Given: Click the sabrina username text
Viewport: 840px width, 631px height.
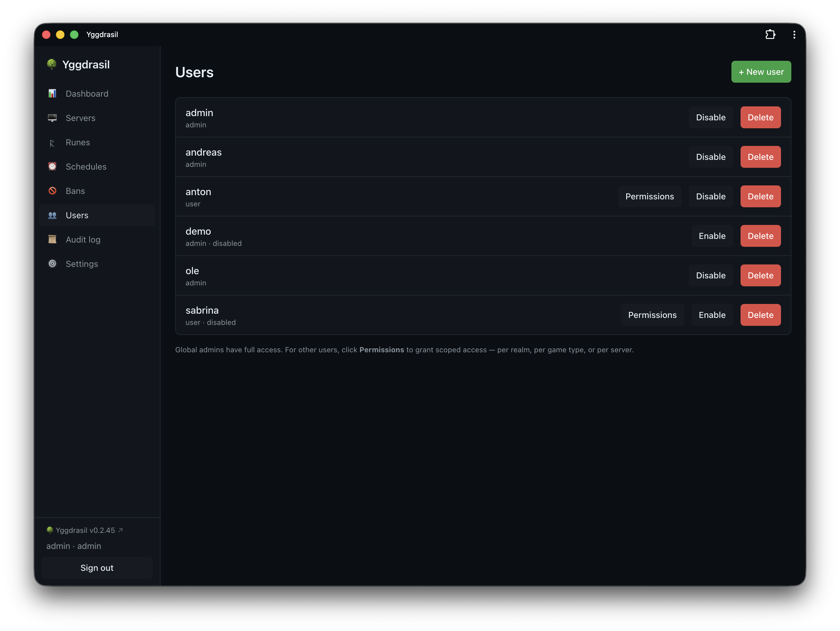Looking at the screenshot, I should point(202,310).
